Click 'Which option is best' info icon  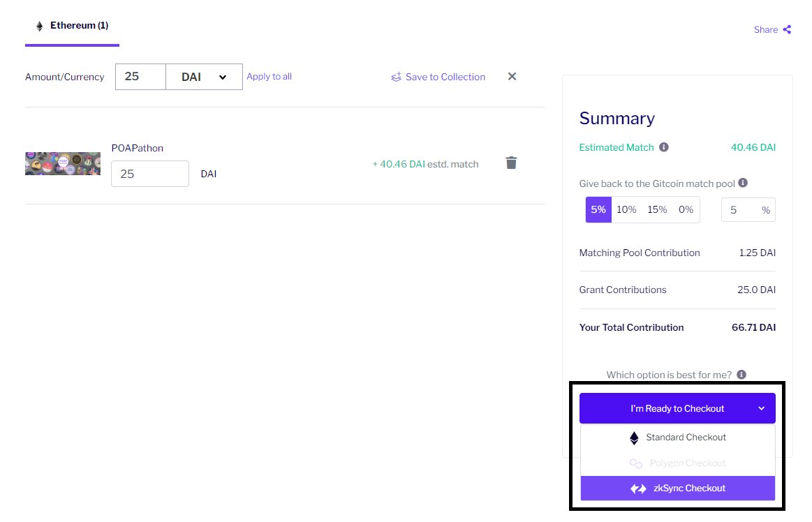741,375
